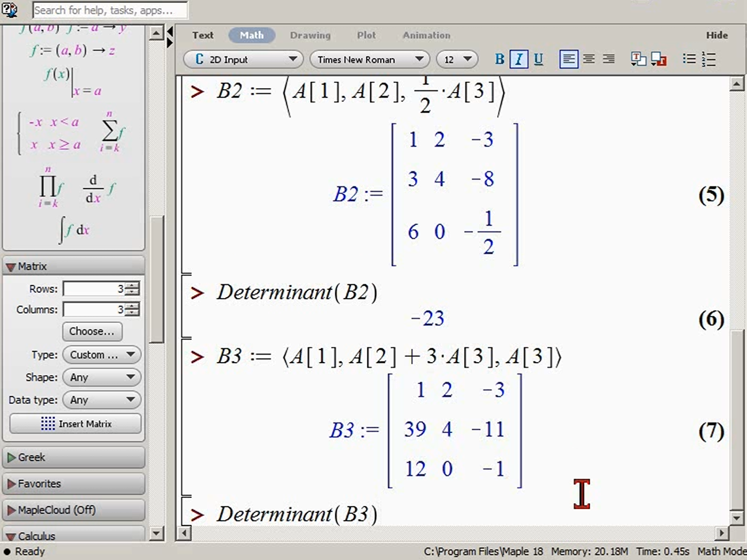Expand the MapleCloud (Off) palette

[74, 510]
